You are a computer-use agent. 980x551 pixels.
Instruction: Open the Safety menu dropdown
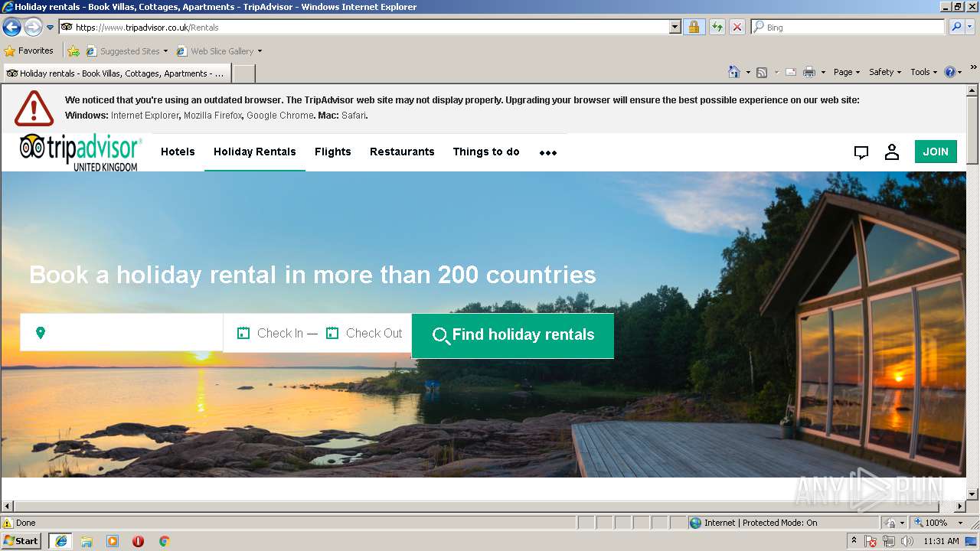885,72
